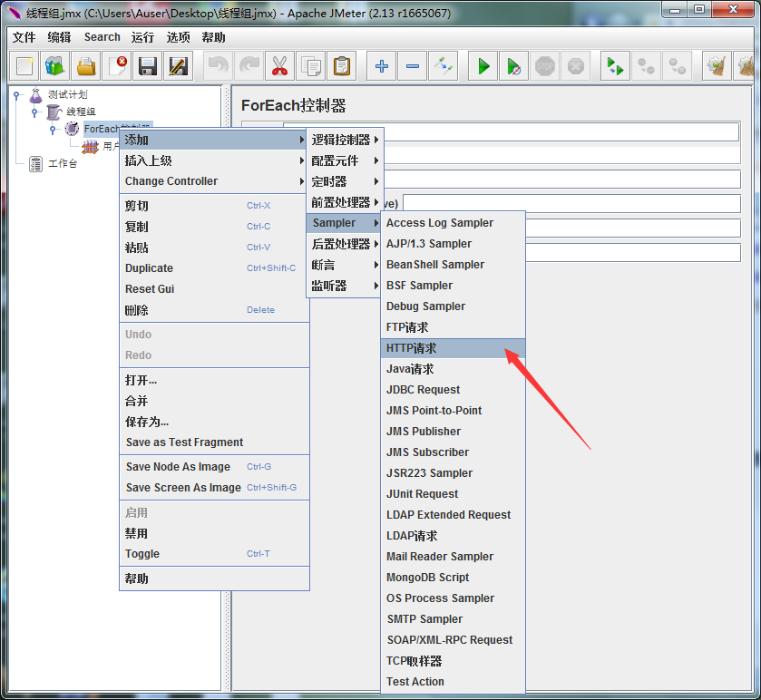Select Reset Gui in context menu
Screen dimensions: 761x700
pos(214,289)
